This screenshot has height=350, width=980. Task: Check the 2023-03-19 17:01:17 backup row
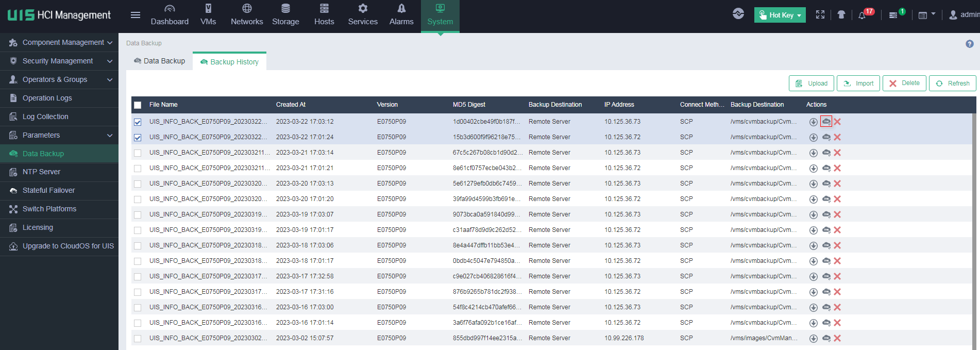point(138,230)
